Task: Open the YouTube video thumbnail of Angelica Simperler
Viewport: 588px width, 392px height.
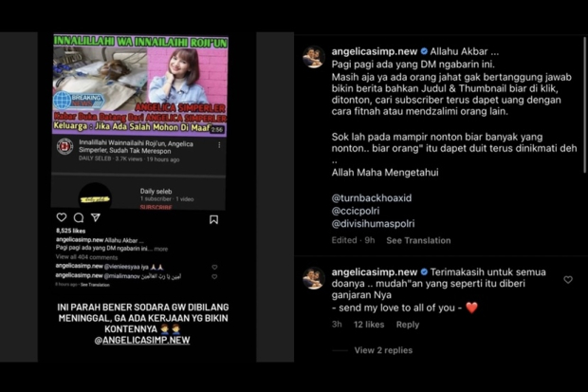Action: point(139,84)
